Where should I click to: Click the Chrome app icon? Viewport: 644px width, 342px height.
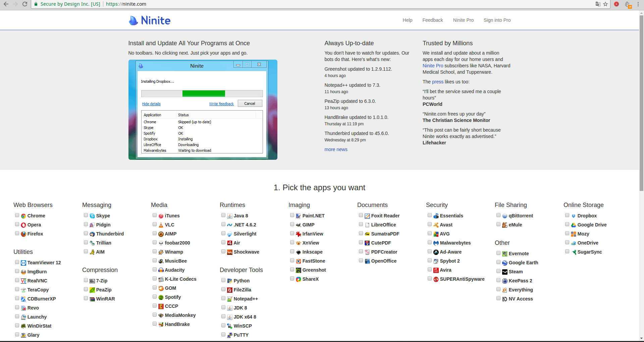23,216
